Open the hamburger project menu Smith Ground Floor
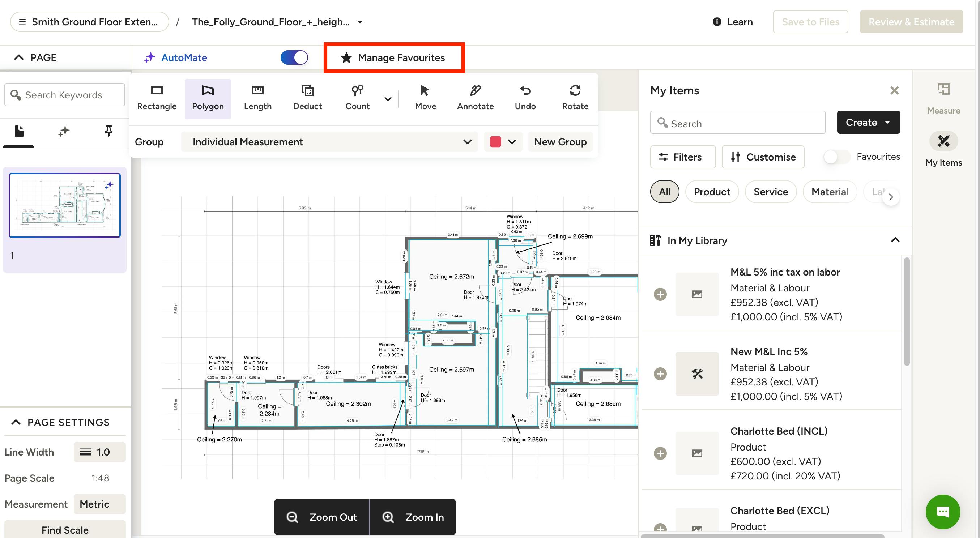Screen dimensions: 980x538 [x=89, y=22]
